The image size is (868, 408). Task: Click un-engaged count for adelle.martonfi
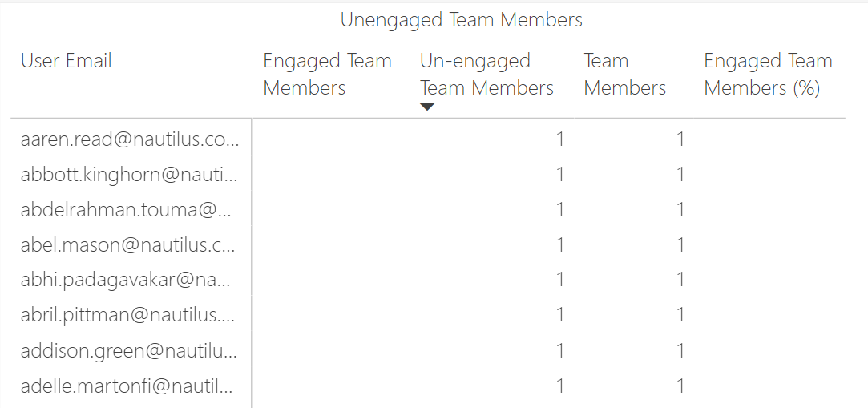pyautogui.click(x=560, y=386)
